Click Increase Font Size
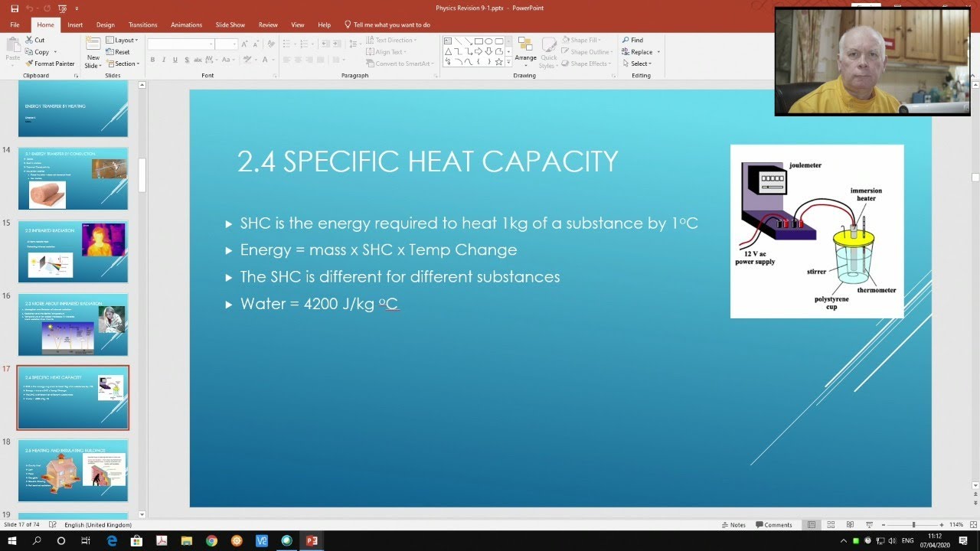This screenshot has height=551, width=980. (x=247, y=44)
